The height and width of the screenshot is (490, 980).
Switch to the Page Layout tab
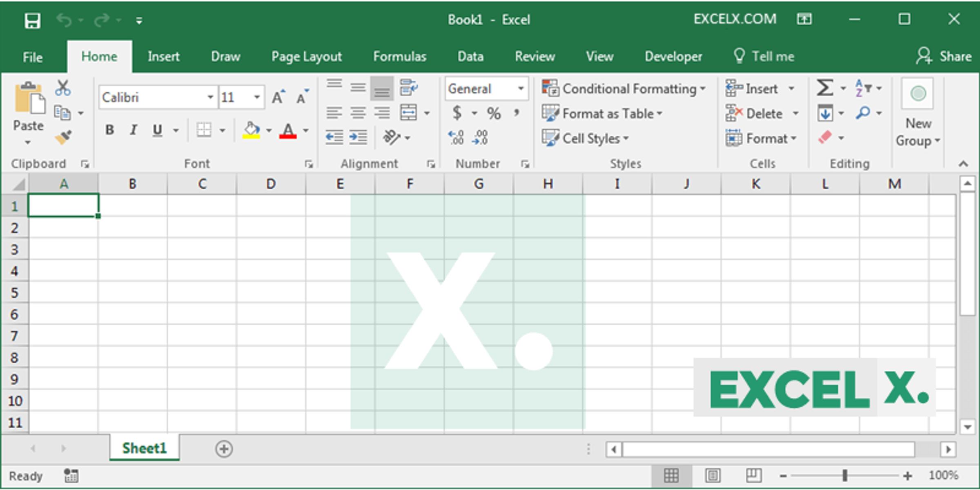307,57
